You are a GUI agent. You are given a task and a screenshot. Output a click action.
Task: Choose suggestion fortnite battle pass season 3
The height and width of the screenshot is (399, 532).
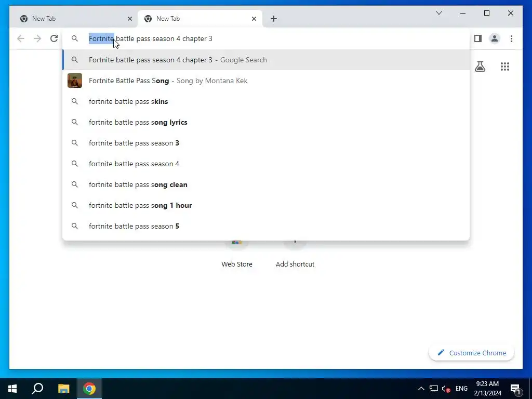(267, 143)
